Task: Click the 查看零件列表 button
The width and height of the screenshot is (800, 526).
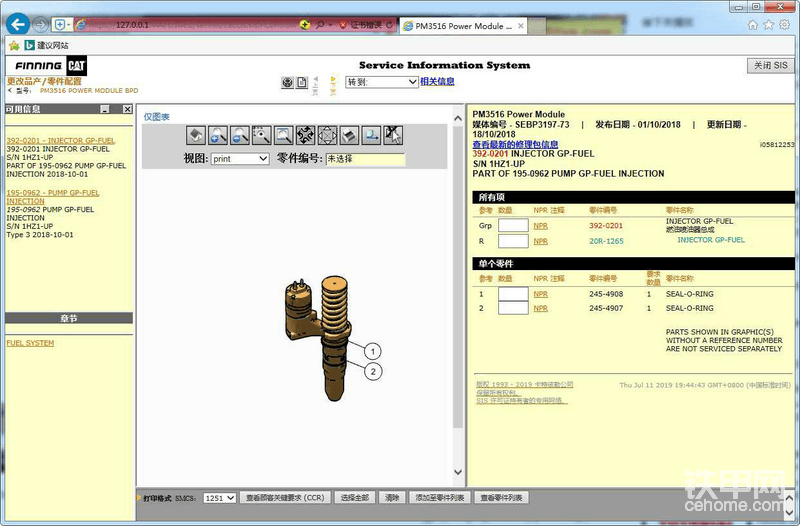Action: click(x=502, y=498)
